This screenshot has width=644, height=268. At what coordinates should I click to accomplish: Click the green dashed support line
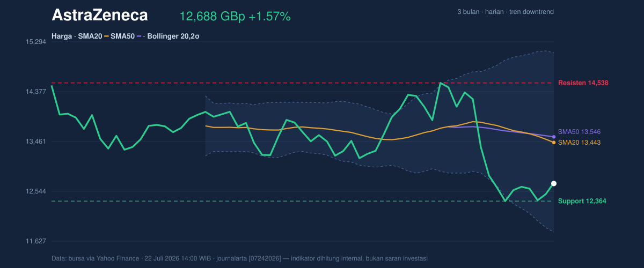click(302, 201)
